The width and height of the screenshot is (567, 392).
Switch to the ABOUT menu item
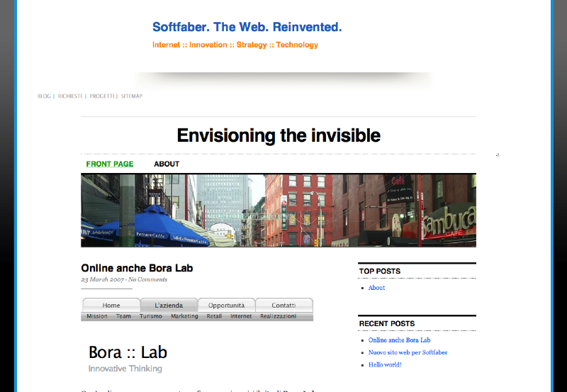coord(167,164)
